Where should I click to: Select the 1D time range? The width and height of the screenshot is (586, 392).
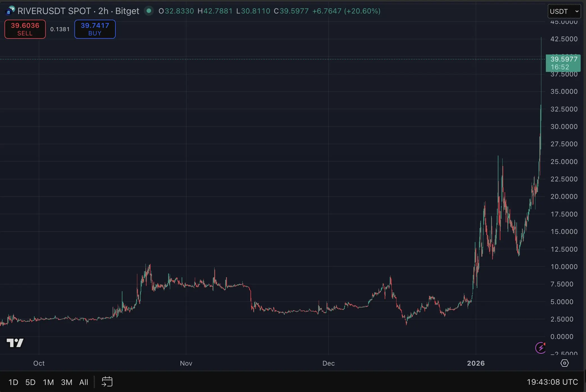13,382
